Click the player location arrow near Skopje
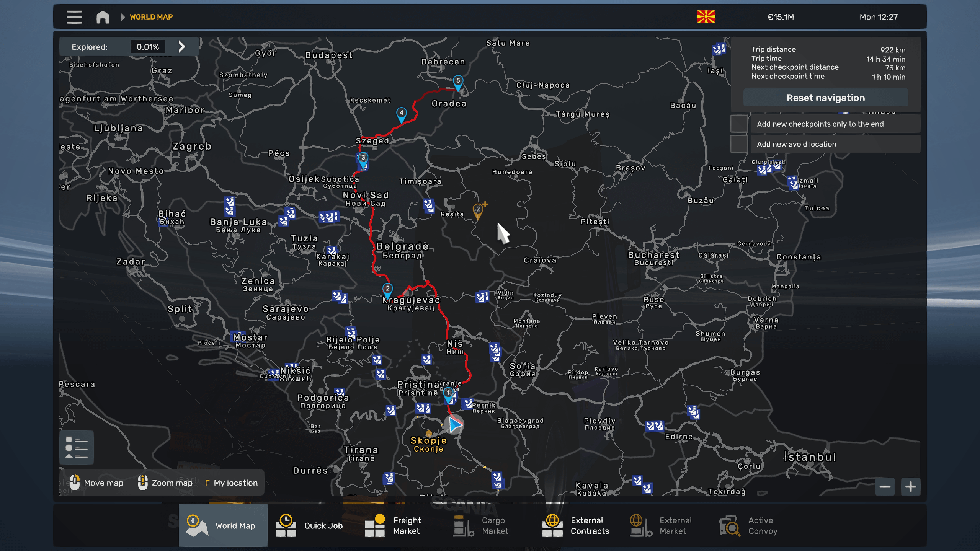 (454, 425)
